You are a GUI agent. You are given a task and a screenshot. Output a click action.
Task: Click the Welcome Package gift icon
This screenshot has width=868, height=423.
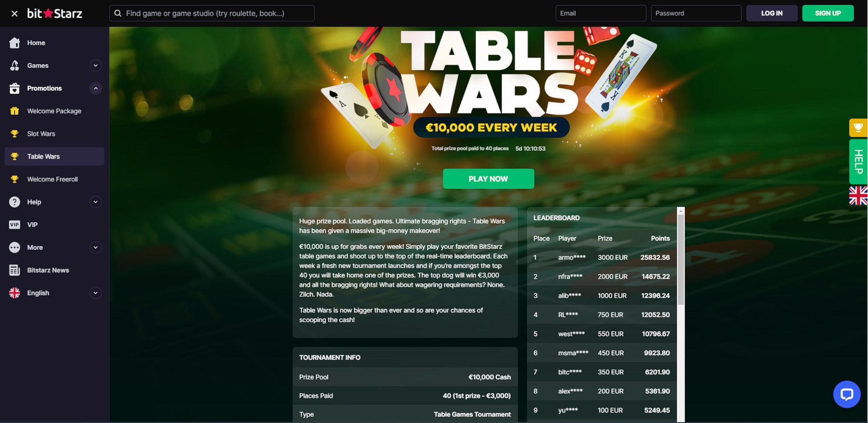coord(14,111)
